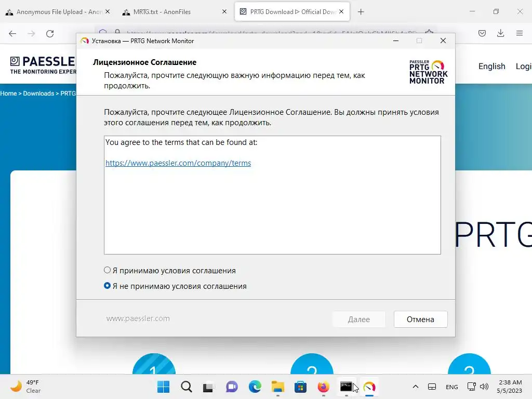Click the Firefox taskbar icon

323,387
